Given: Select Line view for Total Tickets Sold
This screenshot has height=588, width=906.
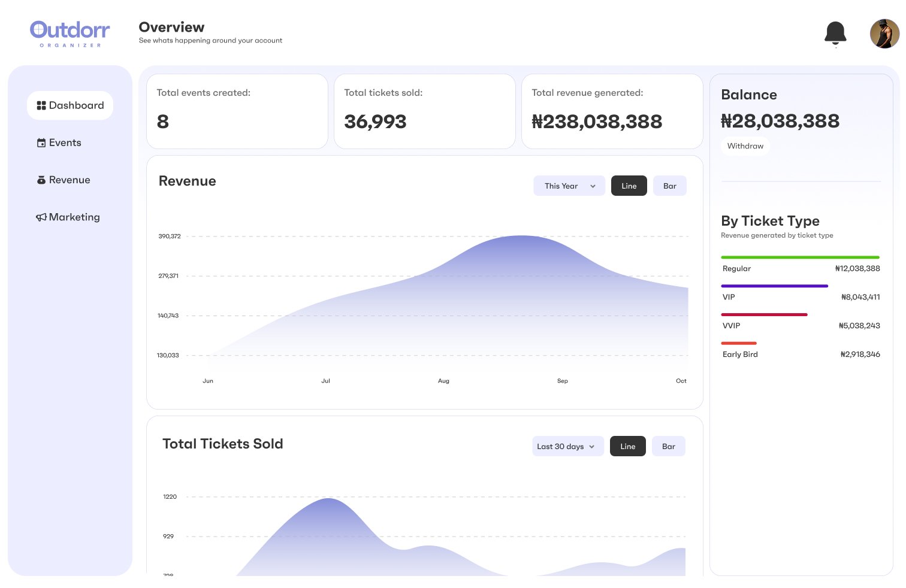Looking at the screenshot, I should 627,446.
